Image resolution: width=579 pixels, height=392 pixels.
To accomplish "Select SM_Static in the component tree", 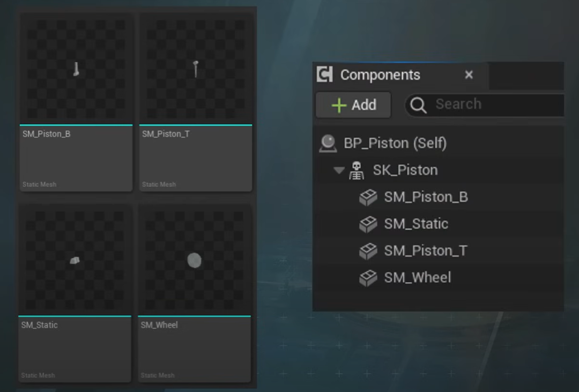I will tap(439, 224).
